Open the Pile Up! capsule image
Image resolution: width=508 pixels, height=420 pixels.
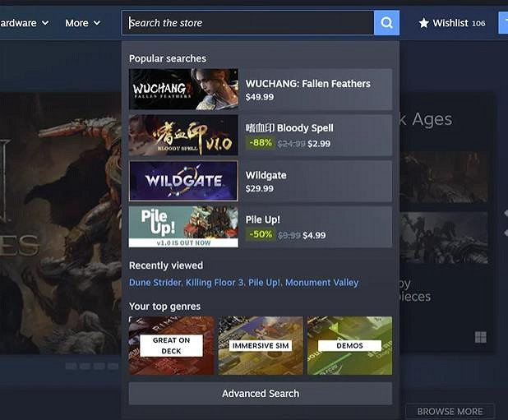click(183, 227)
